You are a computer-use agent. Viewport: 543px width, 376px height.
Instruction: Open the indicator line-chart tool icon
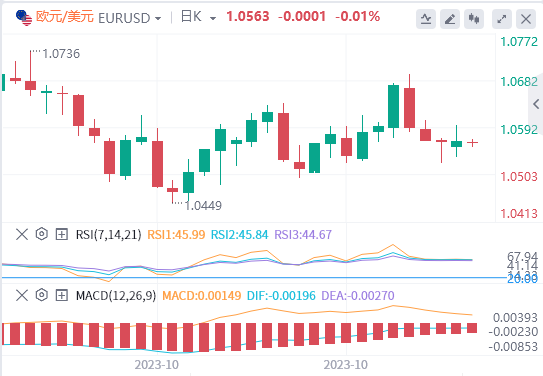(x=426, y=19)
